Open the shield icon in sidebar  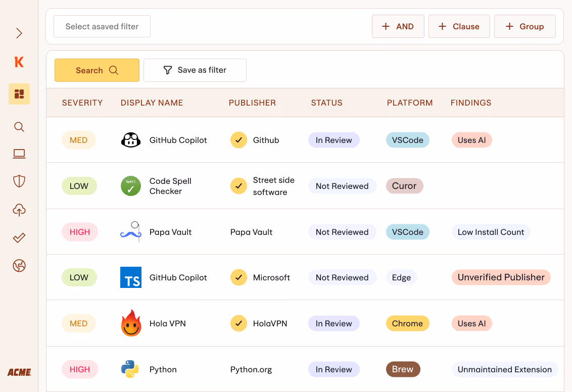tap(19, 181)
